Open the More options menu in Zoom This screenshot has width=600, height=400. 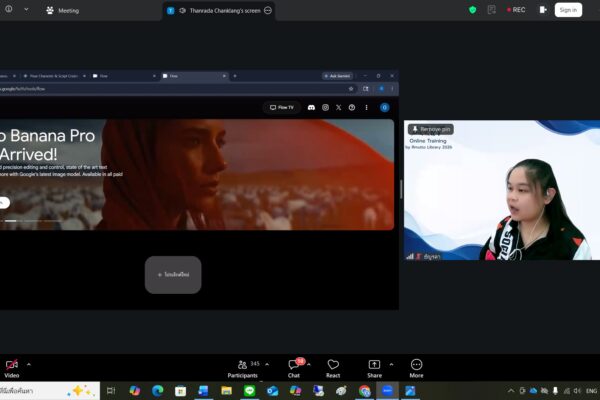(x=416, y=368)
